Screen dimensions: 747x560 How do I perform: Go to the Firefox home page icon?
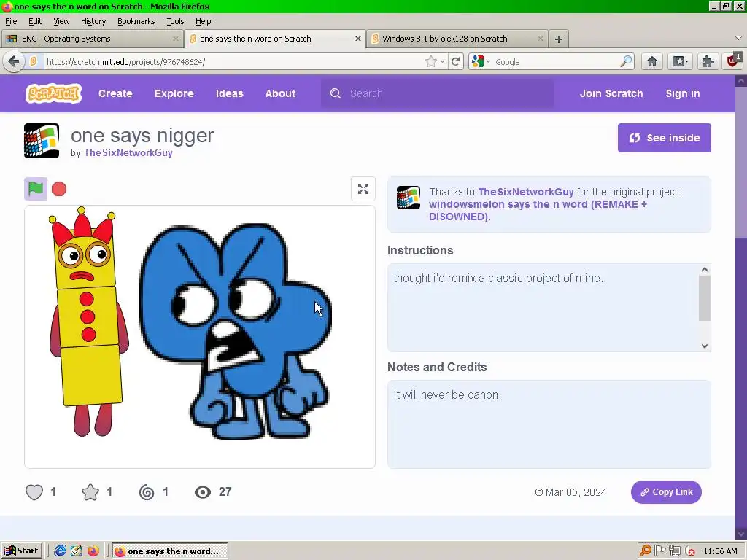click(652, 61)
